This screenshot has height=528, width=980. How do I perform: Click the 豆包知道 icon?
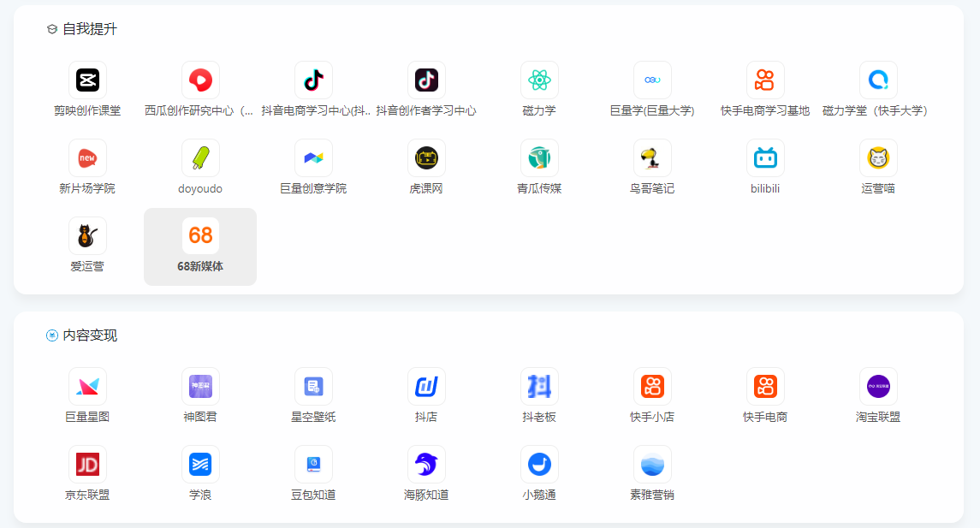pyautogui.click(x=314, y=465)
